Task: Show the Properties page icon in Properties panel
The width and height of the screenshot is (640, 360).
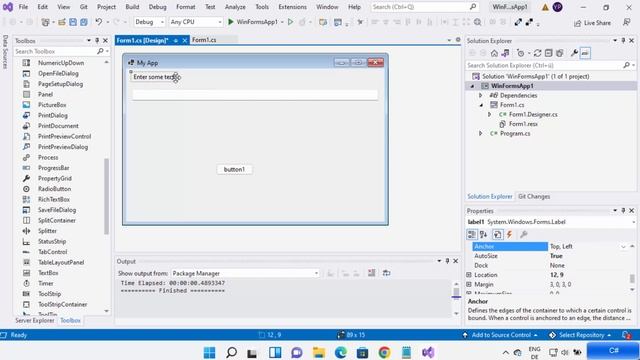Action: 498,234
